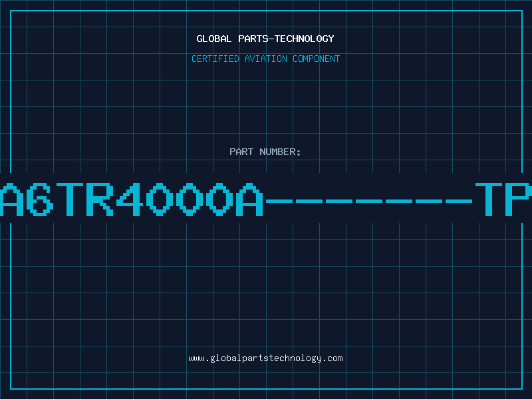This screenshot has height=399, width=532.
Task: Open the www.globalpartstechnology.com website link
Action: pyautogui.click(x=265, y=358)
